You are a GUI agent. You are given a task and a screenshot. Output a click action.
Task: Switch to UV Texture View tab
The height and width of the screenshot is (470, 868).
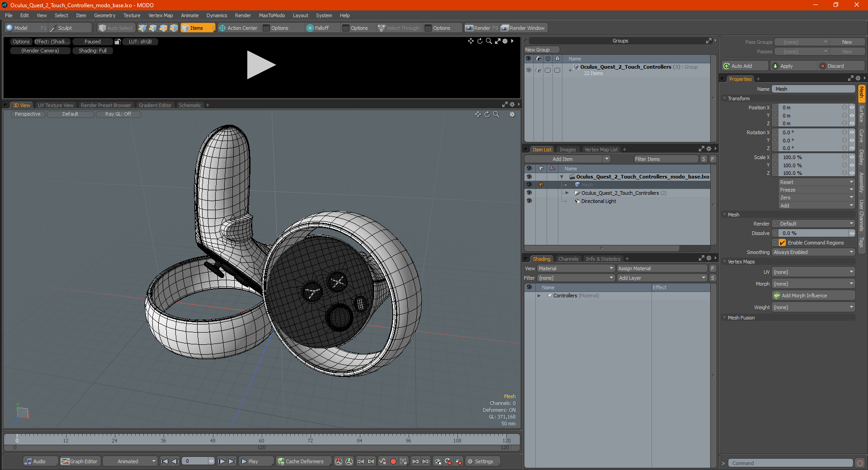55,105
